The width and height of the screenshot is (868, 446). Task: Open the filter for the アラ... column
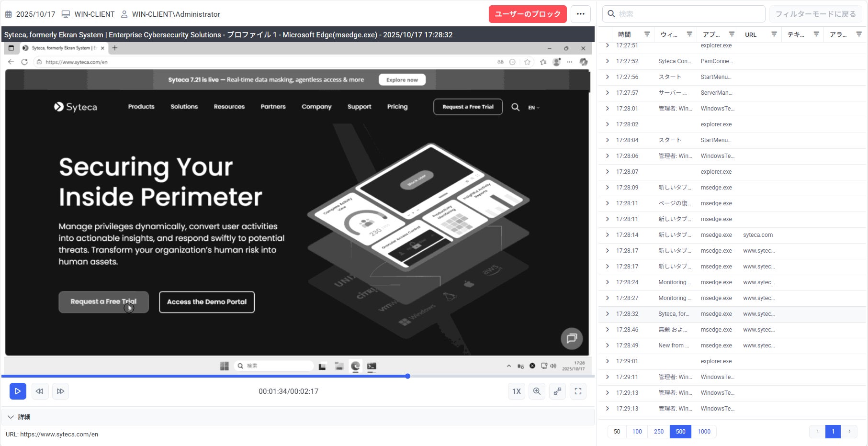tap(858, 34)
